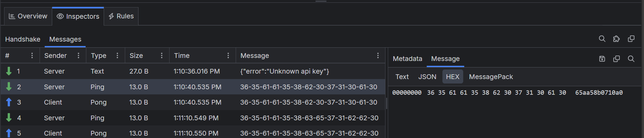Save the message content with the disk icon
Image resolution: width=644 pixels, height=138 pixels.
click(x=602, y=59)
